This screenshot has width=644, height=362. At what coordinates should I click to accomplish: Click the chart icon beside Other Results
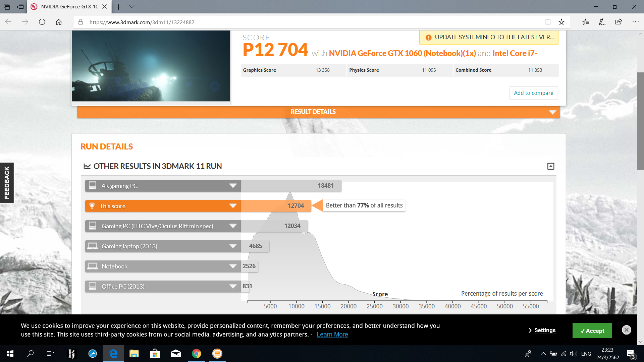point(87,166)
